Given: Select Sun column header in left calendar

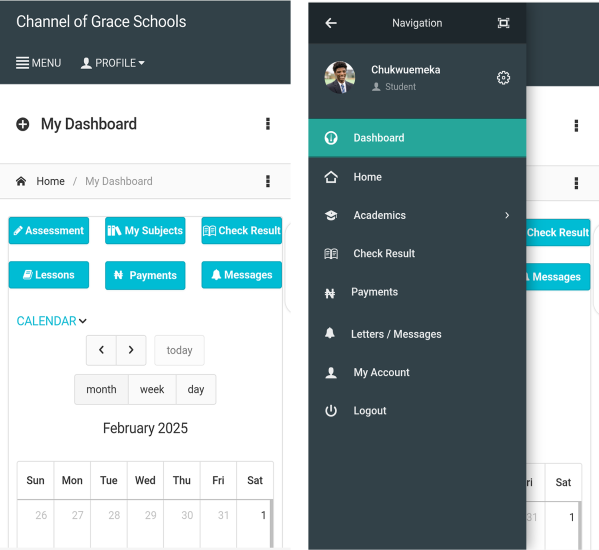Looking at the screenshot, I should 36,480.
